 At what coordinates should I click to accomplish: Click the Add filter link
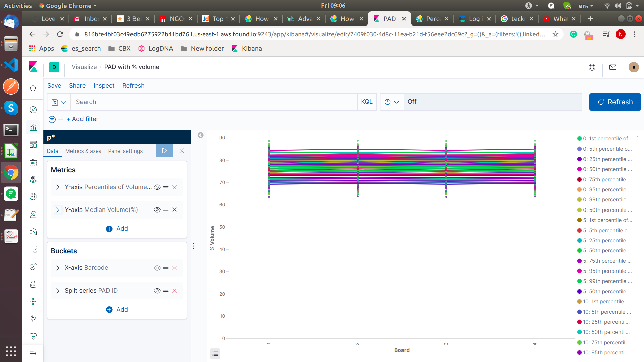pos(83,119)
